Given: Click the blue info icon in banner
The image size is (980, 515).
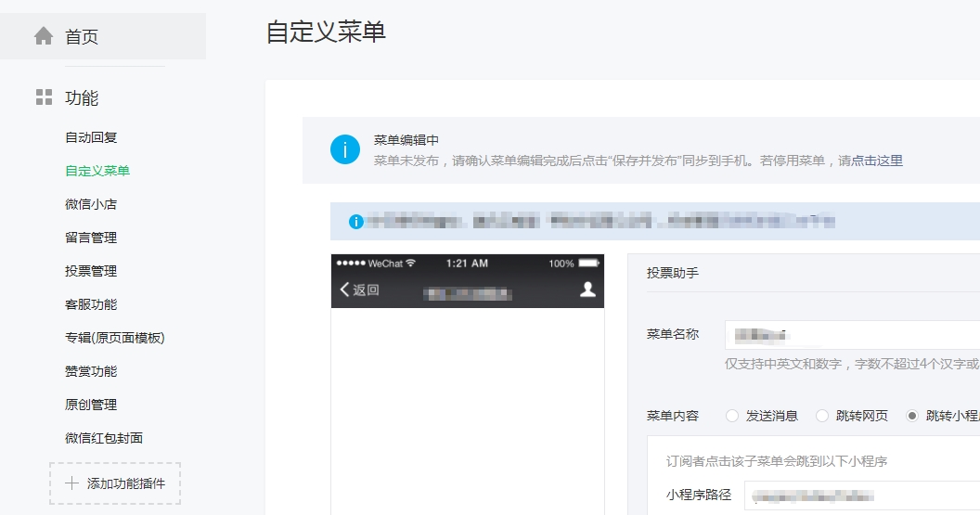Looking at the screenshot, I should (345, 149).
